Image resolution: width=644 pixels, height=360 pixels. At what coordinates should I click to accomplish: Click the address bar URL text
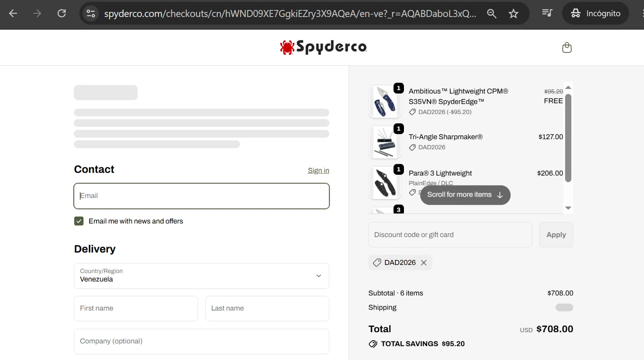coord(290,13)
